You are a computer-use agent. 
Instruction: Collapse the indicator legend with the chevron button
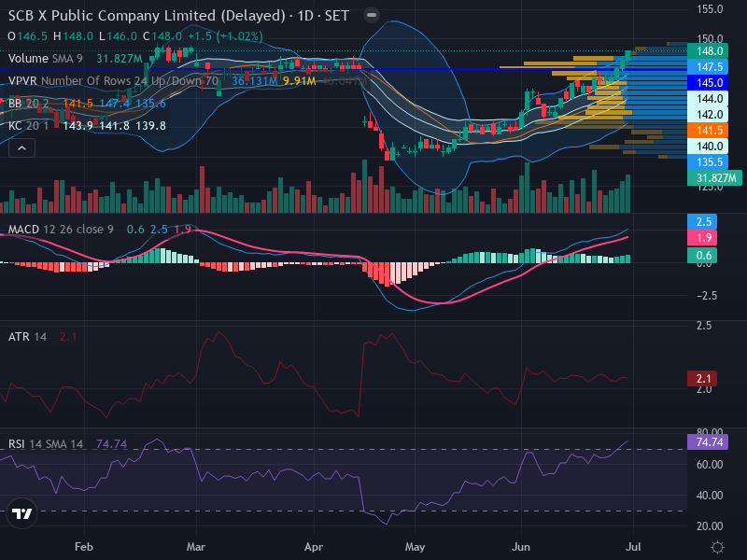point(21,148)
